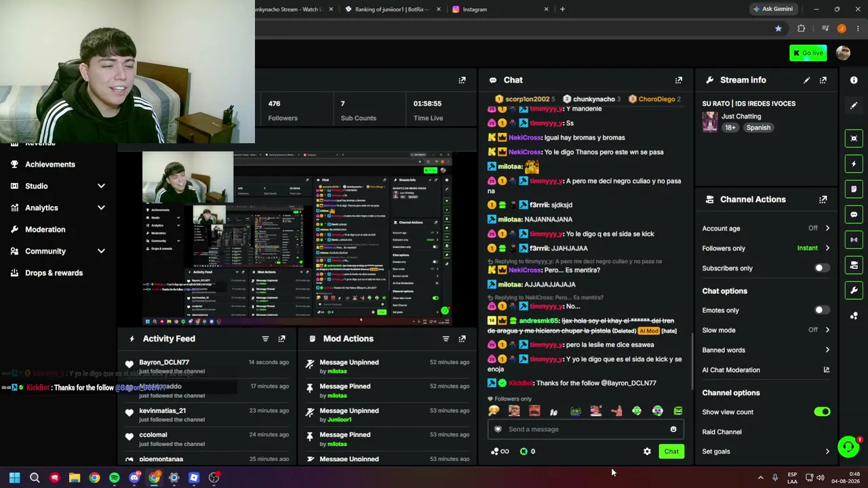Toggle Emotes only switch

pos(821,310)
